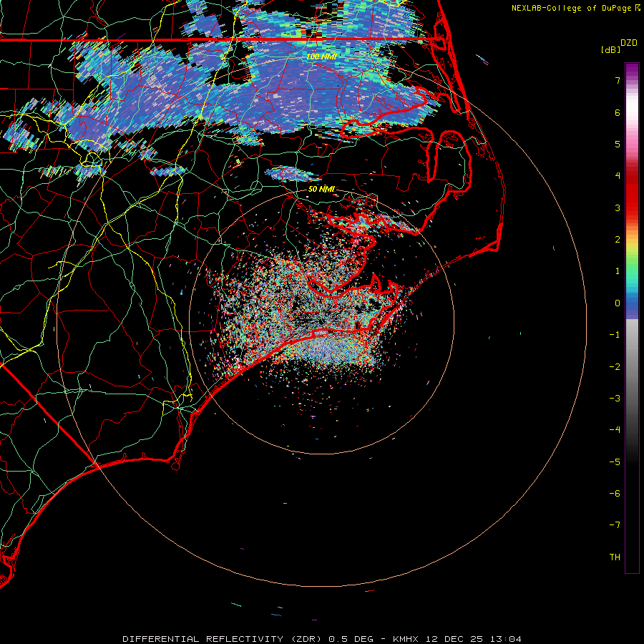Click the [dB] unit label
This screenshot has width=644, height=644.
[x=611, y=49]
